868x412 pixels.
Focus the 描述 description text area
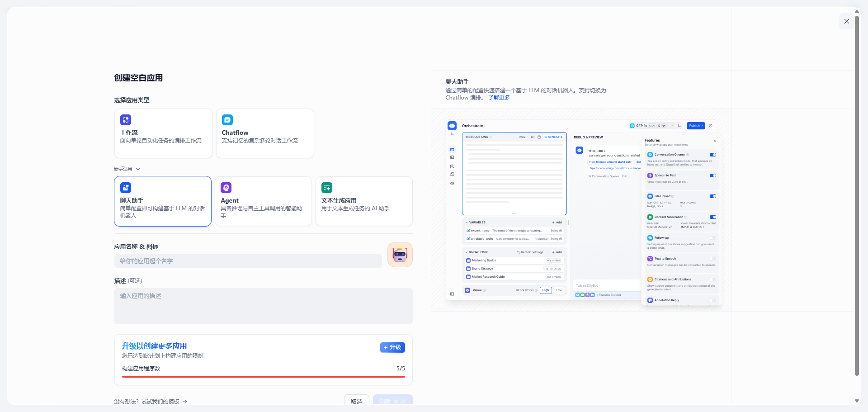tap(263, 306)
